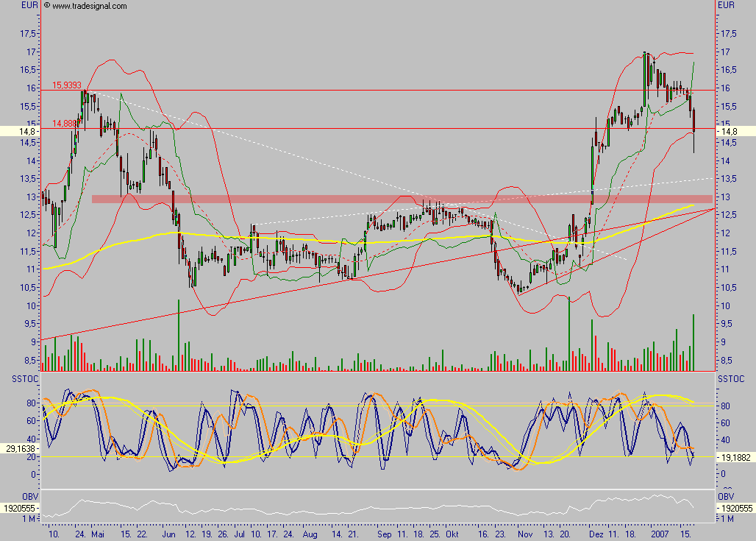756x541 pixels.
Task: Click the SSTOC indicator label on left side
Action: tap(25, 379)
